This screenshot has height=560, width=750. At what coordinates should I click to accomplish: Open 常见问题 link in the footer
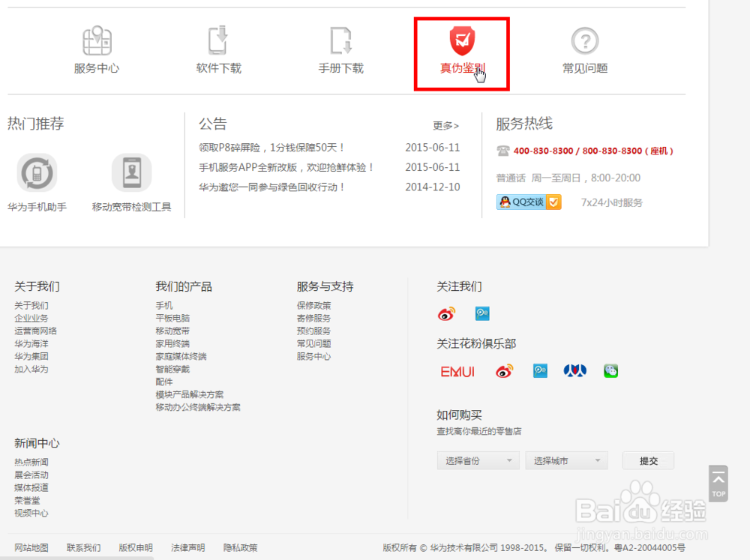coord(313,343)
